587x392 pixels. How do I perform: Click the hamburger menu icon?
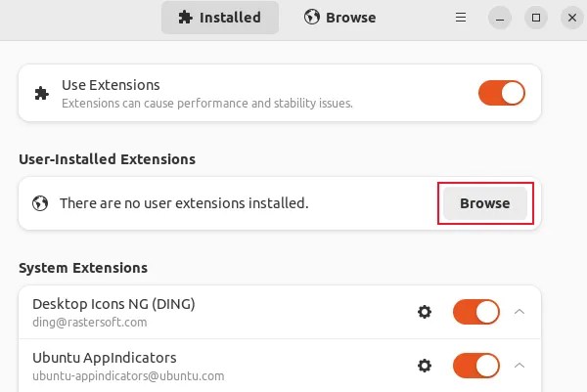pyautogui.click(x=461, y=18)
